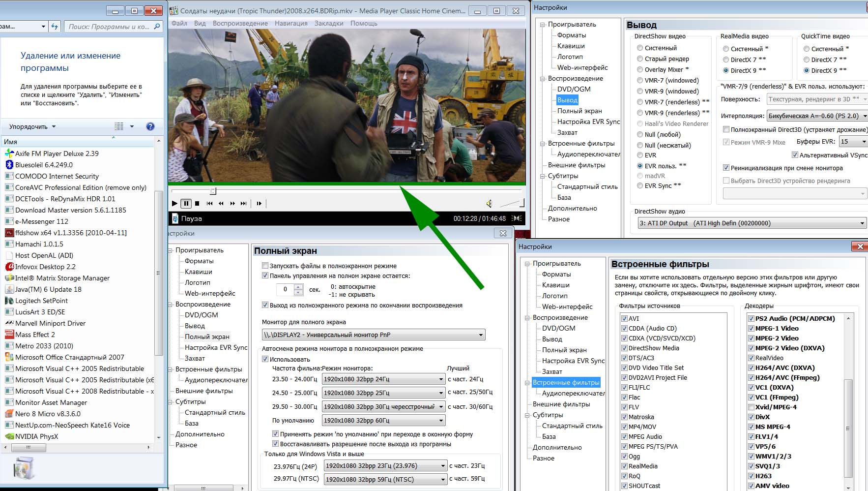Select the Bluesoleil 6.4.249.0 program entry

(44, 165)
